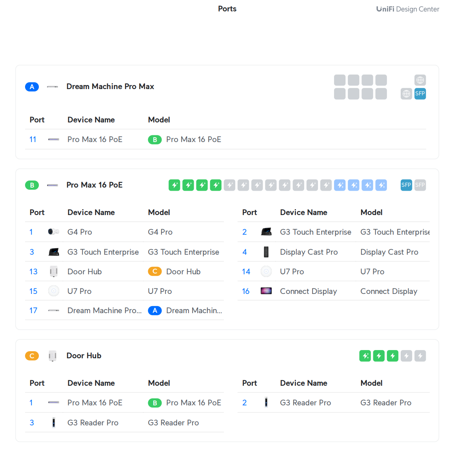This screenshot has width=454, height=476.
Task: Click port 16 link for Connect Display
Action: tap(246, 291)
